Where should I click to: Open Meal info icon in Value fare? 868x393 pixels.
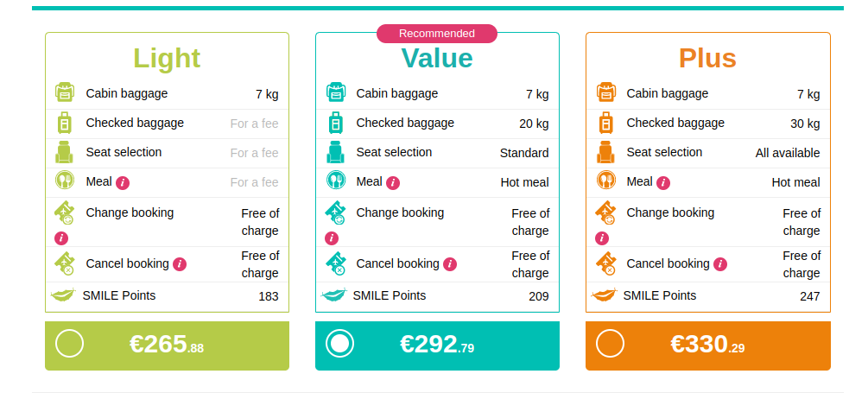pyautogui.click(x=393, y=182)
